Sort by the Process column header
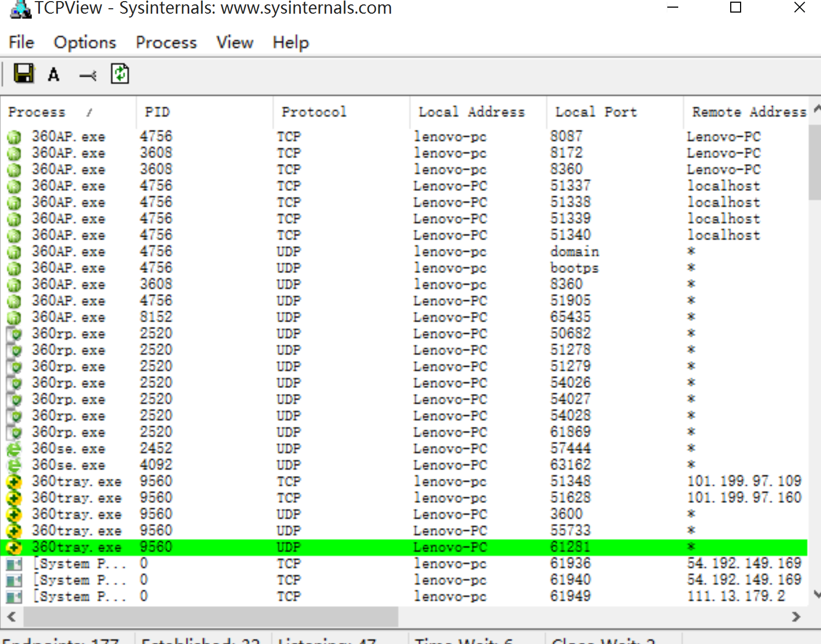The height and width of the screenshot is (644, 821). coord(68,112)
